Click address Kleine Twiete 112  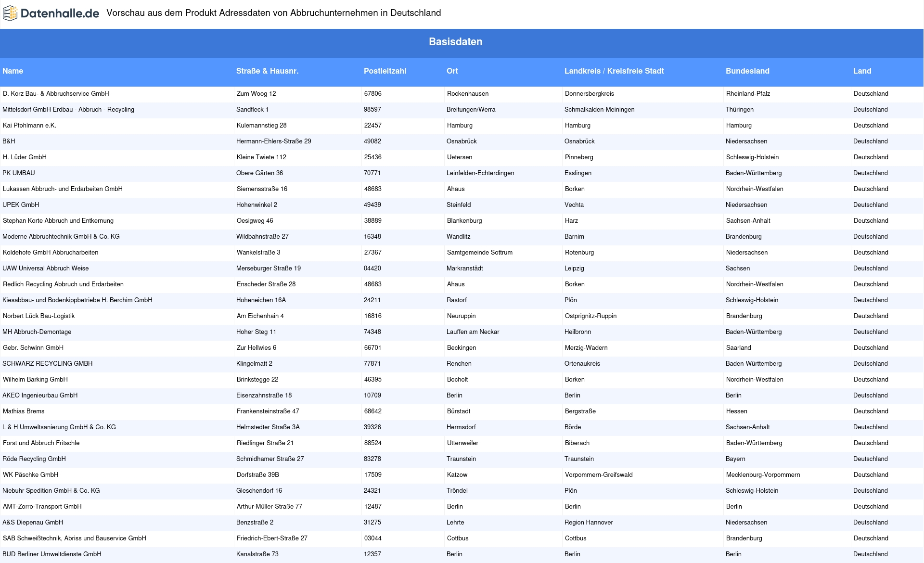click(x=261, y=157)
